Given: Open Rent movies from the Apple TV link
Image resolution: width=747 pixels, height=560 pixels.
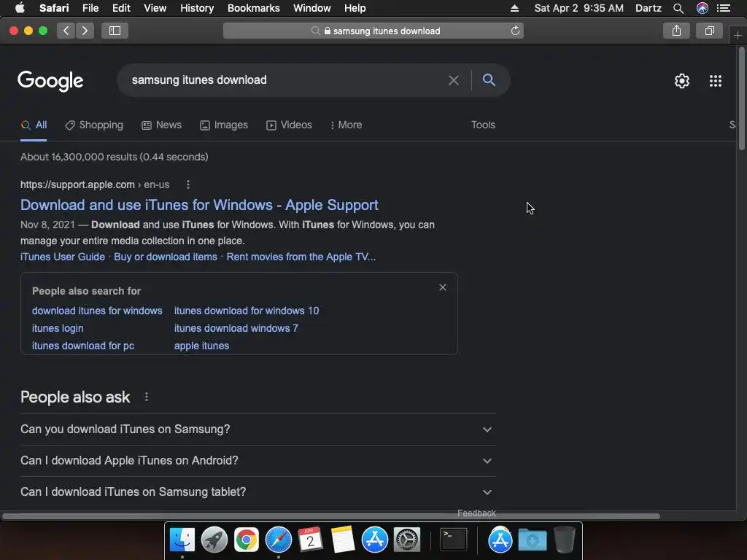Looking at the screenshot, I should pos(301,257).
